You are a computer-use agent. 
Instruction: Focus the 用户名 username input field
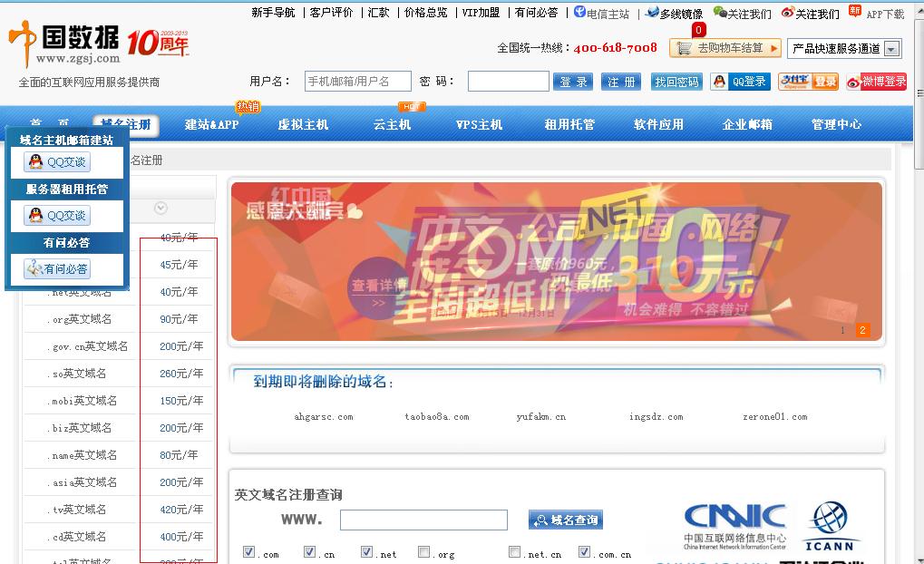[x=357, y=82]
